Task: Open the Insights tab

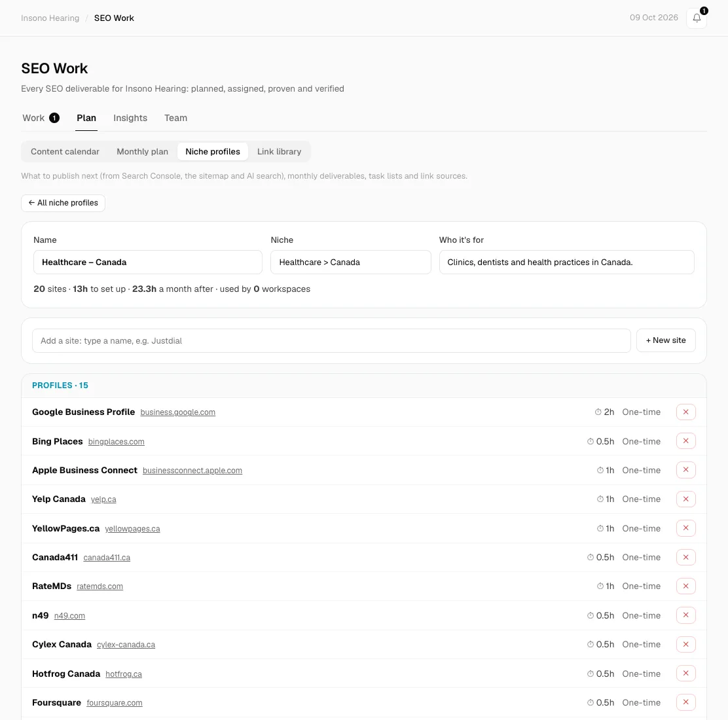Action: (x=130, y=118)
